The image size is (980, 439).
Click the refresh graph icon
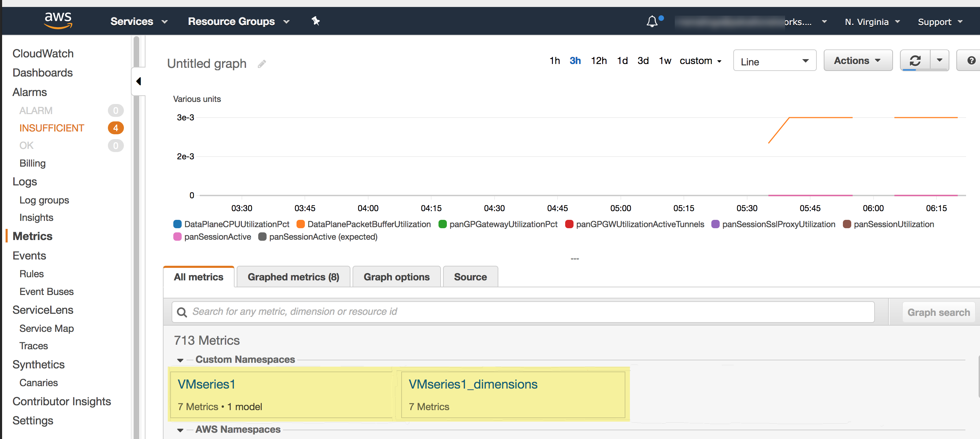(x=915, y=61)
